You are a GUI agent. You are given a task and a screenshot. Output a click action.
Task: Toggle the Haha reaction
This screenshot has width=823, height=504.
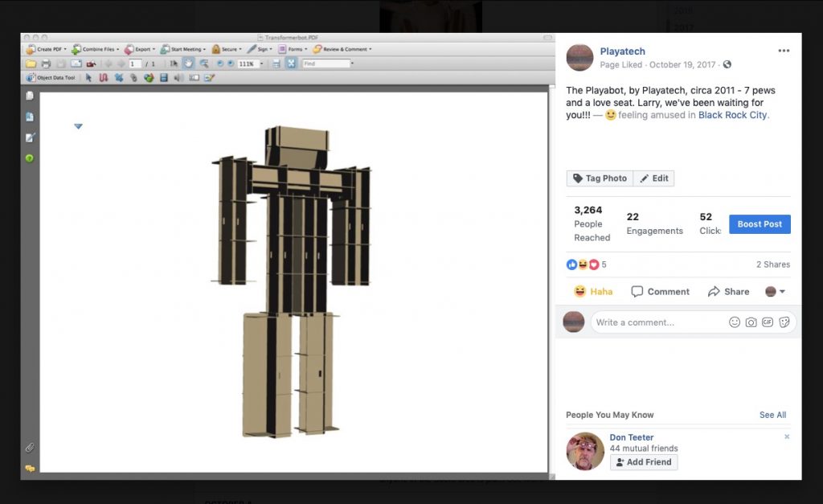[x=592, y=292]
